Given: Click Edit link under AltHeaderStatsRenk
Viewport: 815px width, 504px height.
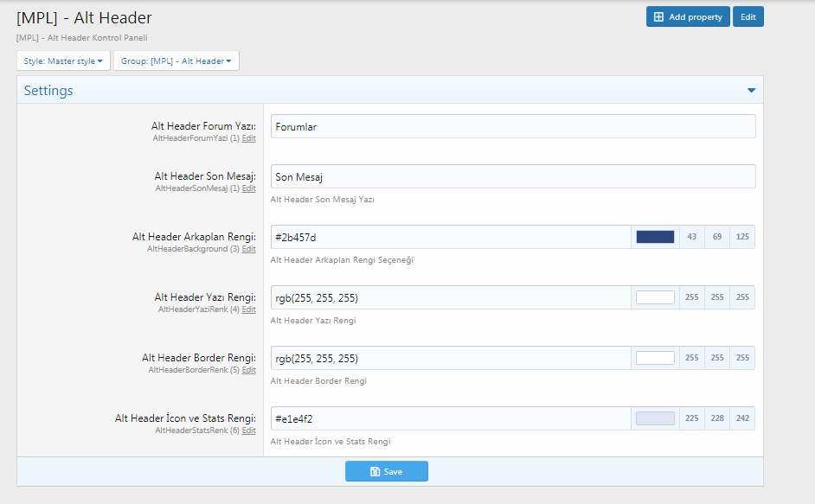Looking at the screenshot, I should click(248, 431).
